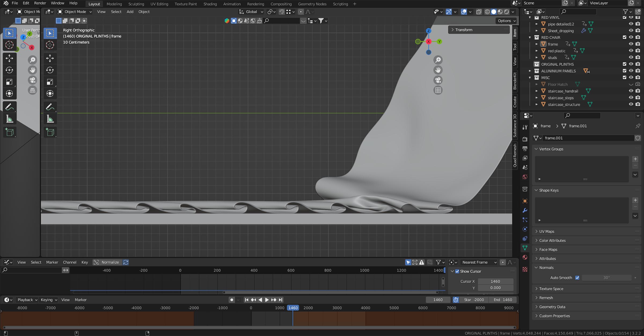Expand the UV Maps panel

(x=547, y=231)
